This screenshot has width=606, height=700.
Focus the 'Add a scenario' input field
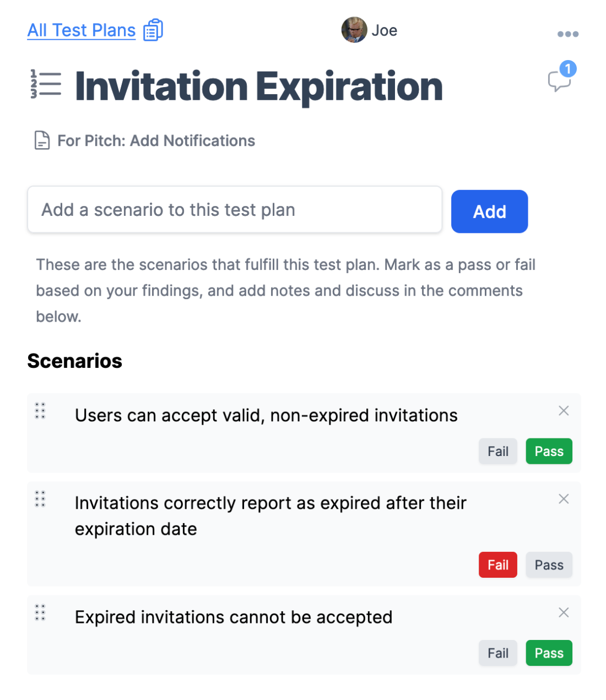click(235, 209)
